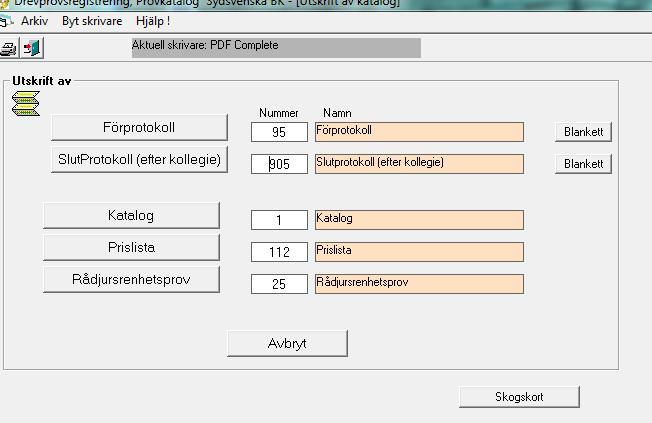Screen dimensions: 652x423
Task: Click the printer icon in the toolbar
Action: point(8,48)
